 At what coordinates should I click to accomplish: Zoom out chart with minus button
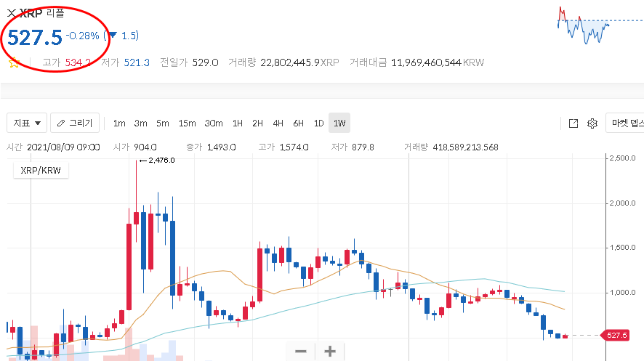pyautogui.click(x=301, y=351)
